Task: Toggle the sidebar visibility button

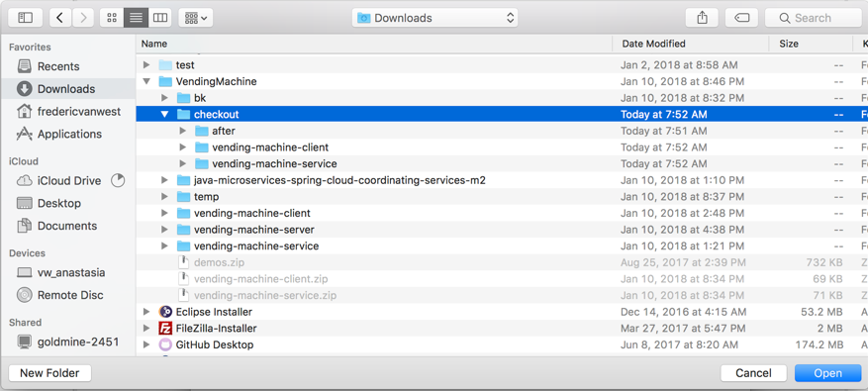Action: tap(25, 18)
